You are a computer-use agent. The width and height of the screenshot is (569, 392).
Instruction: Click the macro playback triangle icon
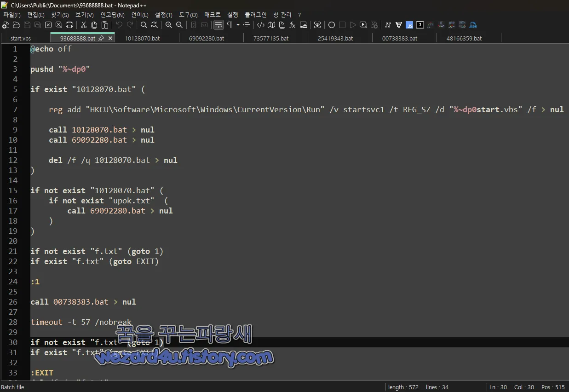tap(353, 25)
